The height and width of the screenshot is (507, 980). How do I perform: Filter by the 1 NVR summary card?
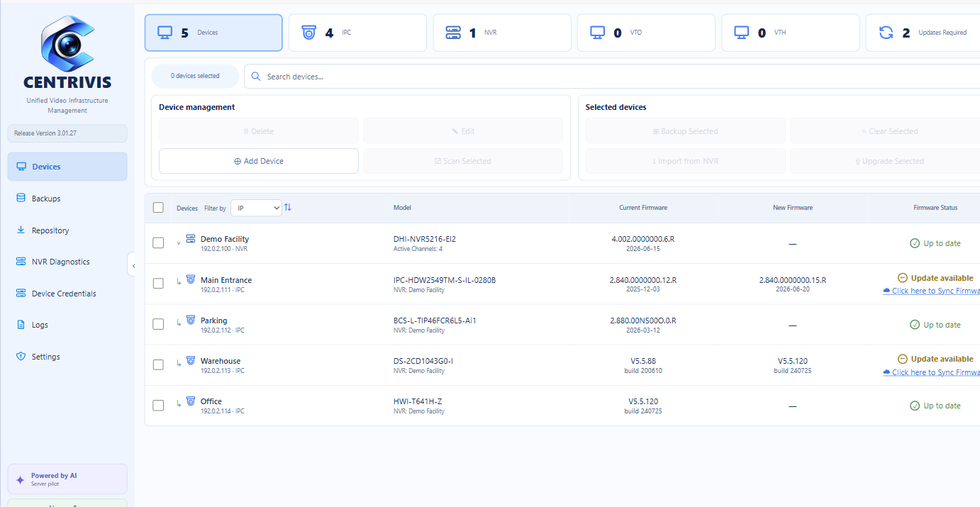502,33
